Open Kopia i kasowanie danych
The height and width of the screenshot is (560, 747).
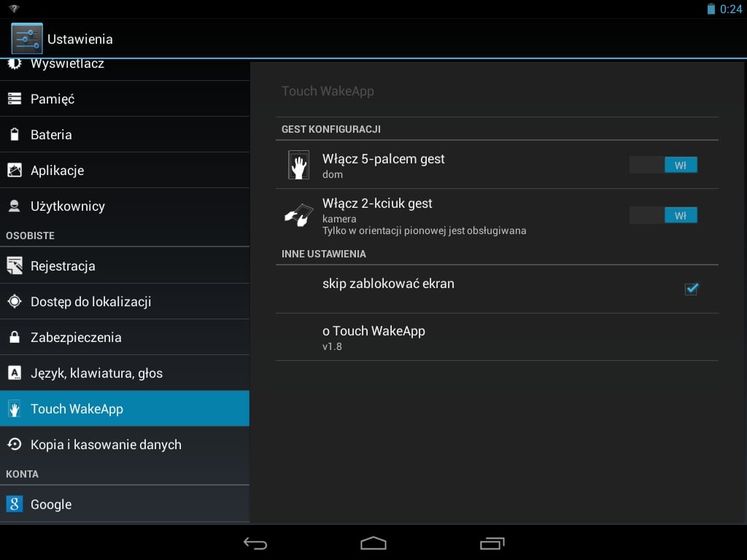(x=125, y=444)
